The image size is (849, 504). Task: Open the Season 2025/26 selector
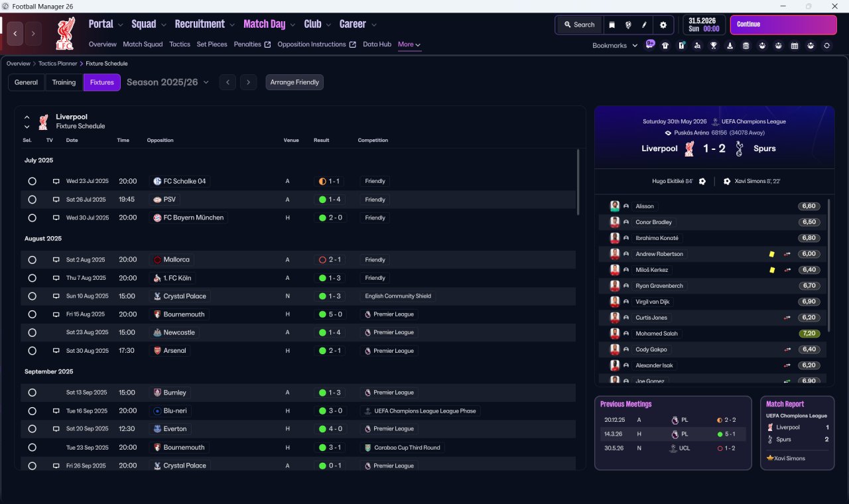(x=168, y=82)
